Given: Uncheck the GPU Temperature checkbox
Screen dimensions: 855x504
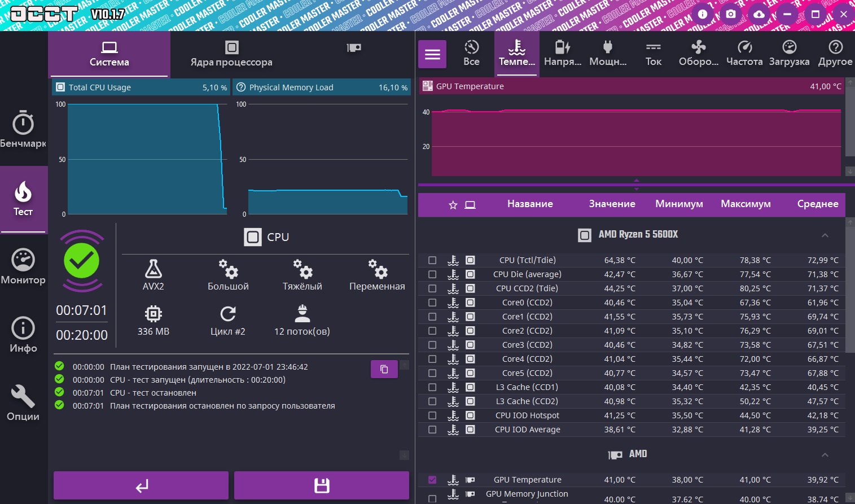Looking at the screenshot, I should pos(432,480).
